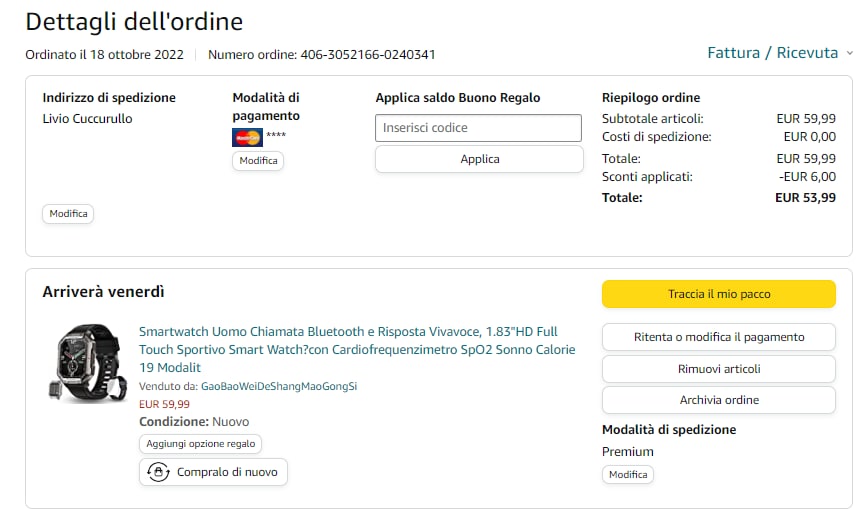
Task: Select Ritenta o modifica il pagamento
Action: click(718, 337)
